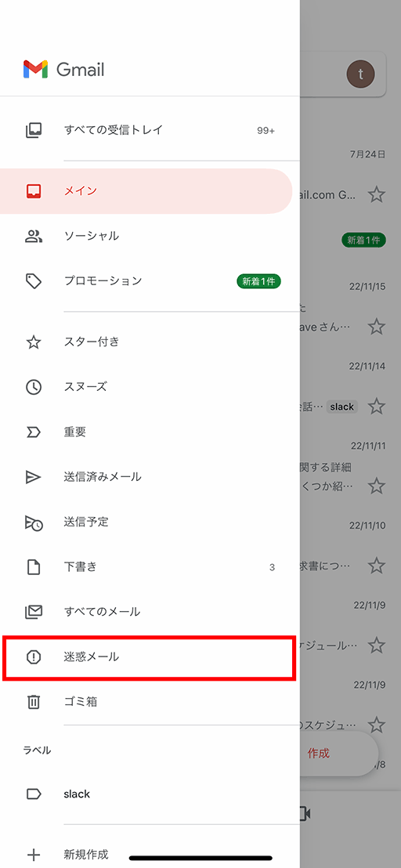Select the 送信済みメール send icon
Screen dimensions: 401x868
(x=34, y=477)
